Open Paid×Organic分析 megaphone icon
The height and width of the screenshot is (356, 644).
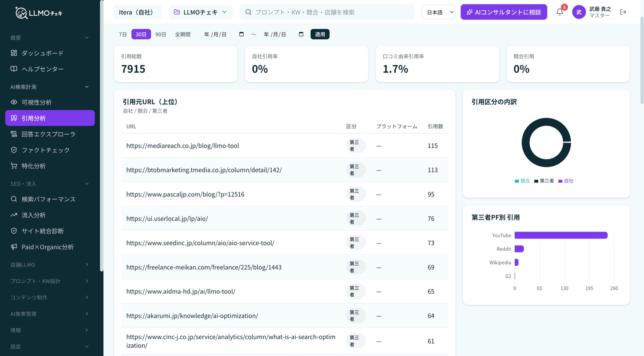(x=14, y=247)
